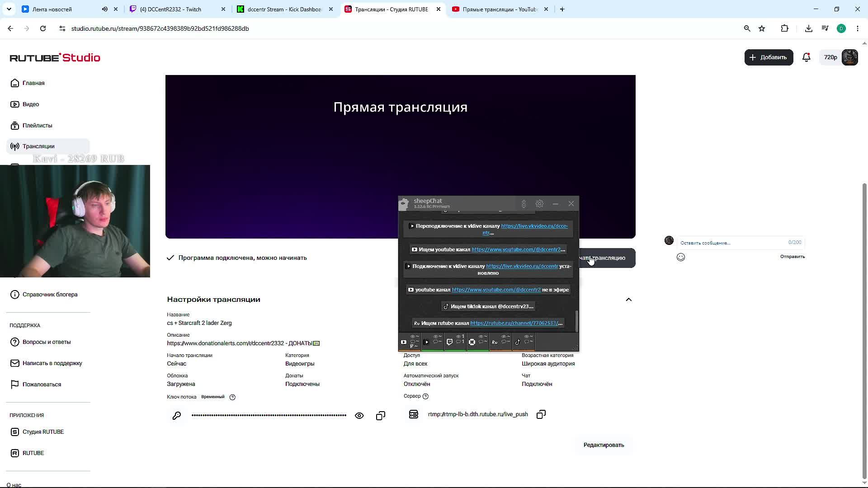
Task: Click the donationalerts link in Описание
Action: [226, 343]
